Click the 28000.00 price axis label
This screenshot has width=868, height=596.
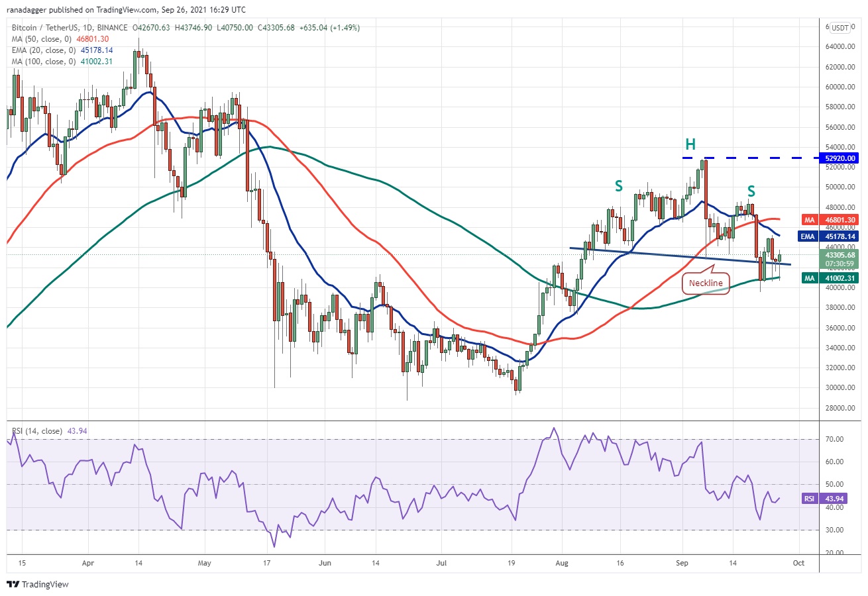pyautogui.click(x=839, y=408)
